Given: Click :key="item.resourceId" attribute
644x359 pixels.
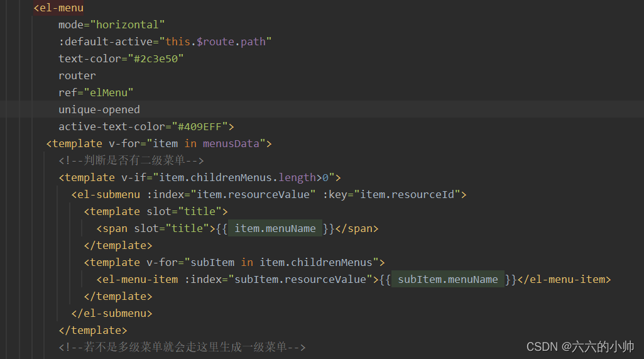Looking at the screenshot, I should coord(391,194).
